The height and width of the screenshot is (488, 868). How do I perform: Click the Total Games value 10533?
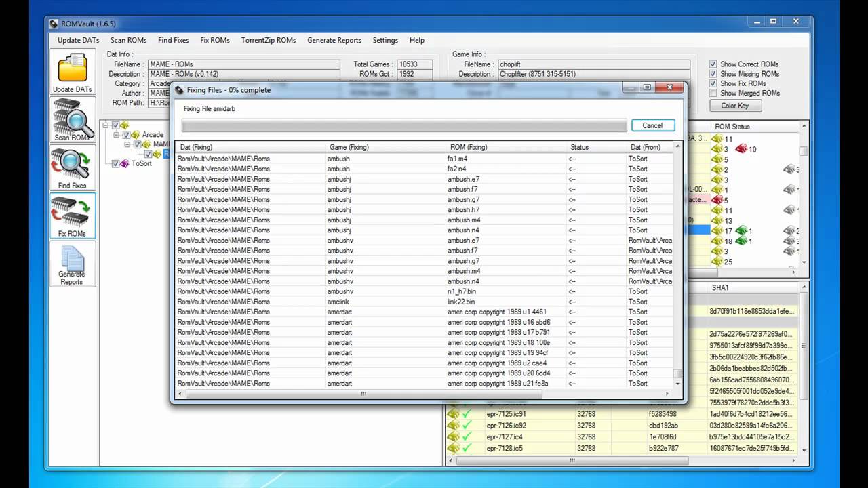click(x=416, y=64)
